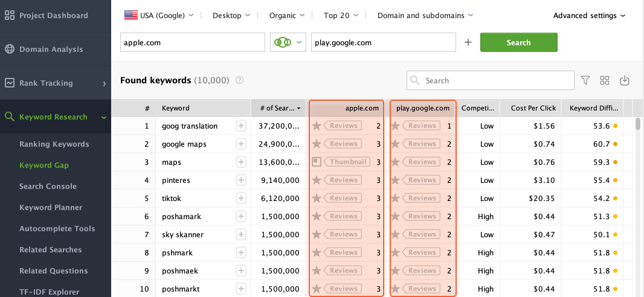Click play.google.com star icon in 'tiktok' row
The width and height of the screenshot is (644, 297).
point(395,198)
